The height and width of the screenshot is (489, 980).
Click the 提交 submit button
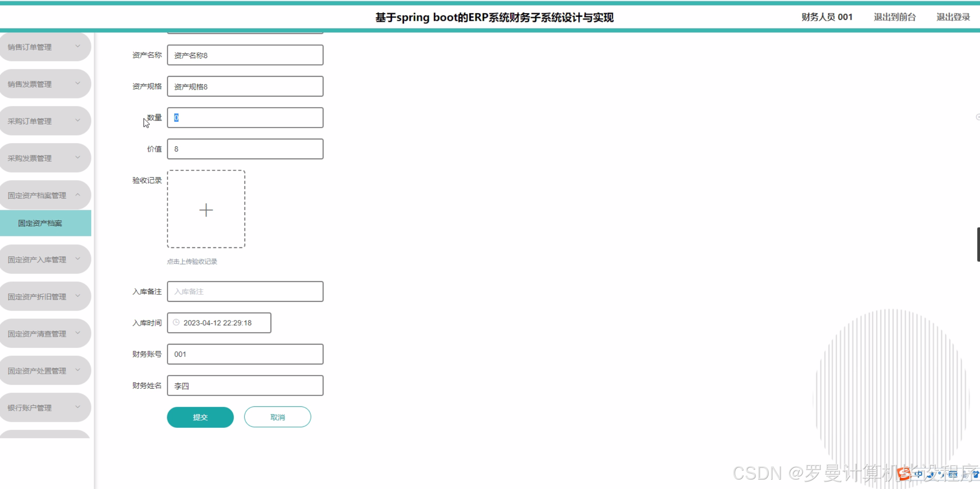[200, 417]
